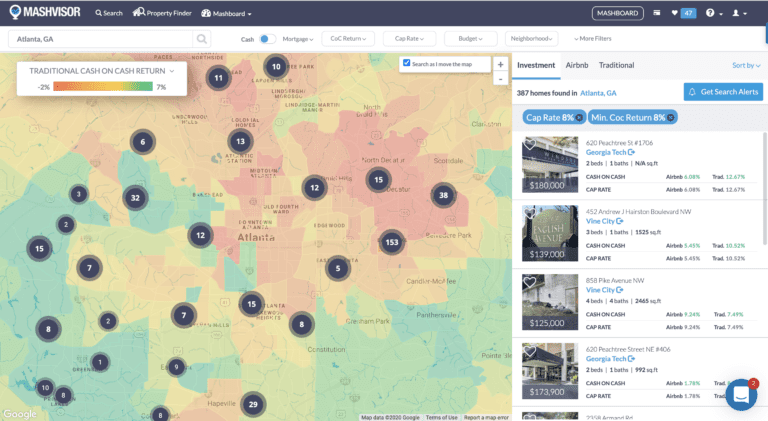This screenshot has height=421, width=768.
Task: Remove the Cap Rate 8% filter chip
Action: pyautogui.click(x=580, y=117)
